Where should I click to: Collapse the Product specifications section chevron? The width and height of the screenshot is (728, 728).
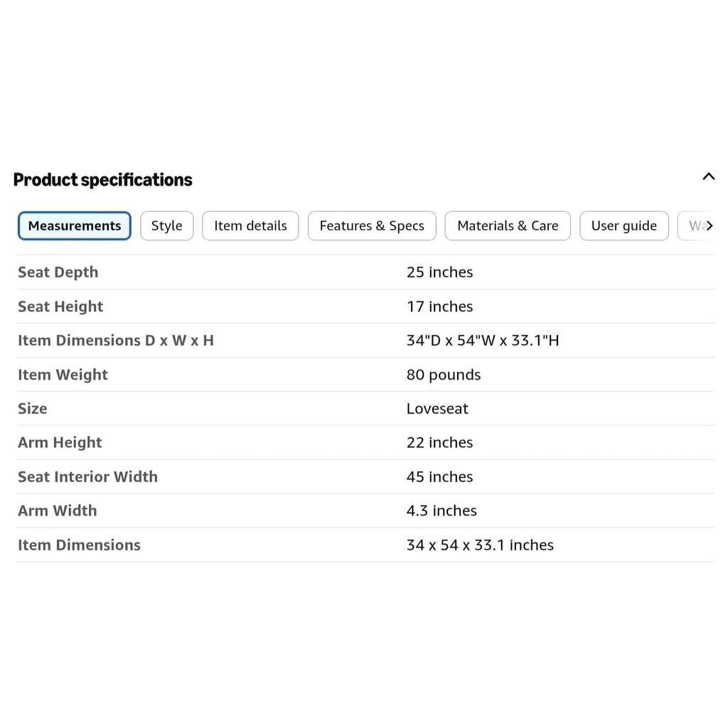coord(708,176)
